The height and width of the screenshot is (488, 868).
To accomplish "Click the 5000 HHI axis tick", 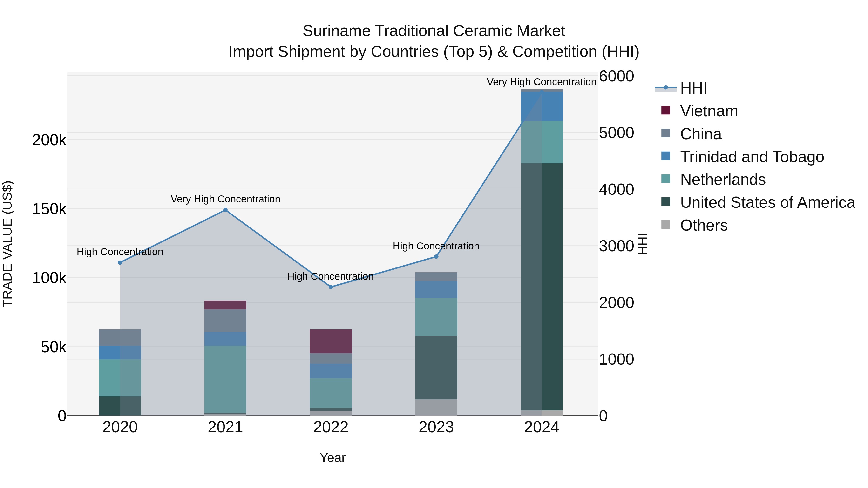I will [617, 133].
